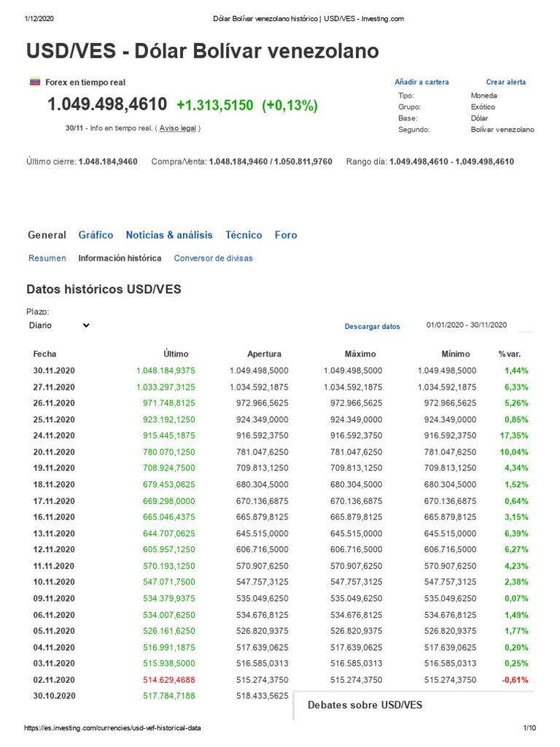Select the Técnico tab
Viewport: 560px width, 747px height.
[244, 235]
